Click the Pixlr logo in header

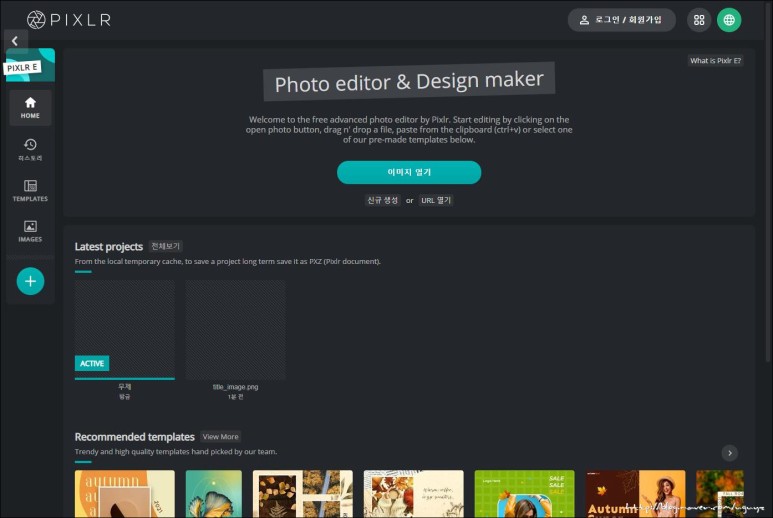[x=69, y=20]
